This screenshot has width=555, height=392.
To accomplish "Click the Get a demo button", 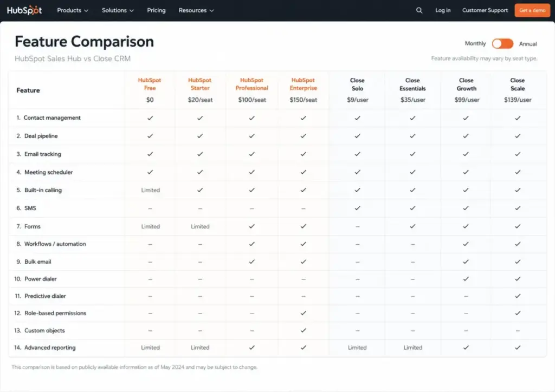I will coord(532,10).
